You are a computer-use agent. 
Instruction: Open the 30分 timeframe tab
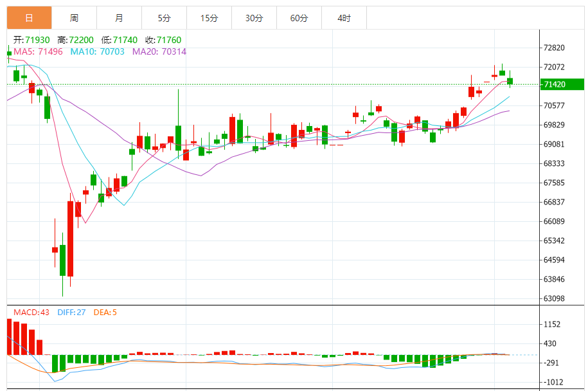254,17
